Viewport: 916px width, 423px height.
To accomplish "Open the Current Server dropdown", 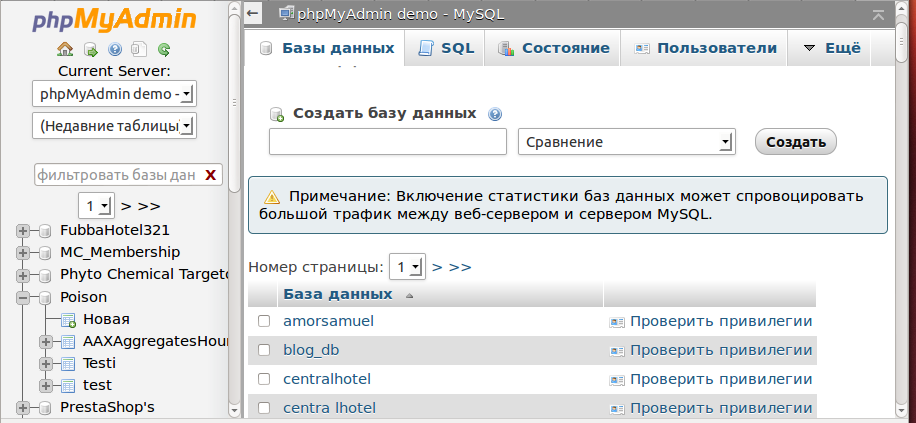I will [115, 94].
